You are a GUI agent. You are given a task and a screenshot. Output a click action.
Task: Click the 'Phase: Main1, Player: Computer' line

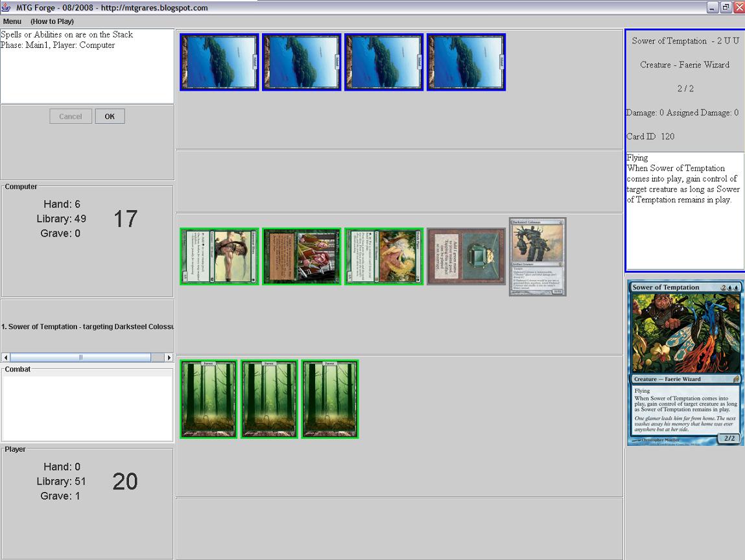coord(58,45)
